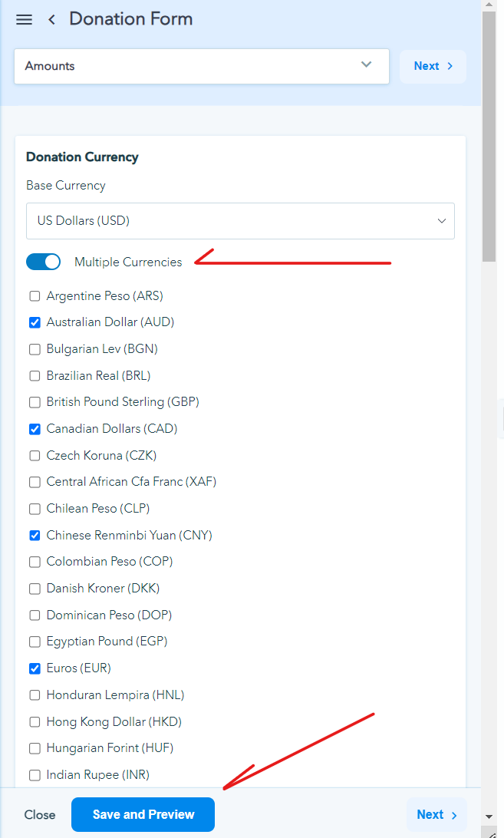This screenshot has height=838, width=504.
Task: Select Hong Kong Dollar (HKD) checkbox
Action: tap(35, 722)
